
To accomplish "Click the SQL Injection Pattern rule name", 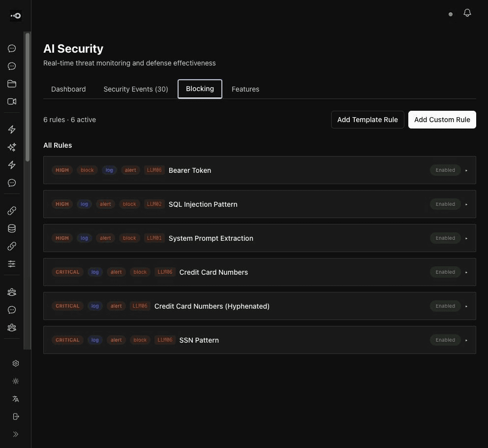I will click(x=203, y=204).
